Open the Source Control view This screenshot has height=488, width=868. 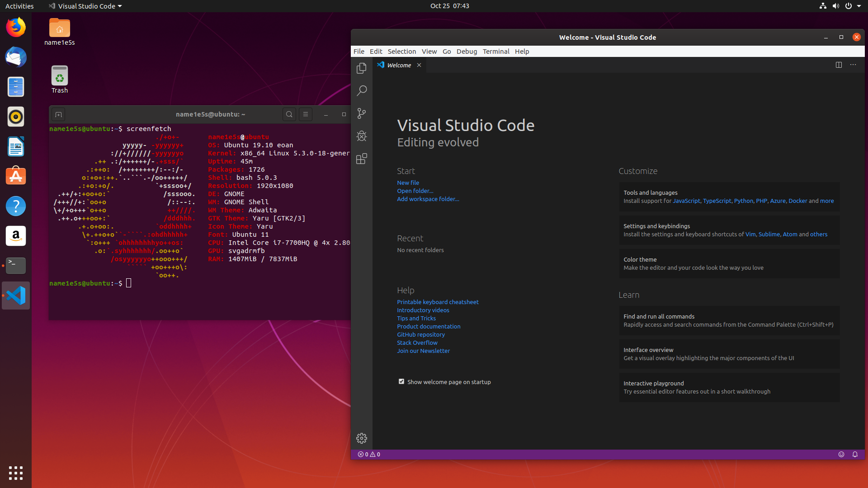pos(361,113)
